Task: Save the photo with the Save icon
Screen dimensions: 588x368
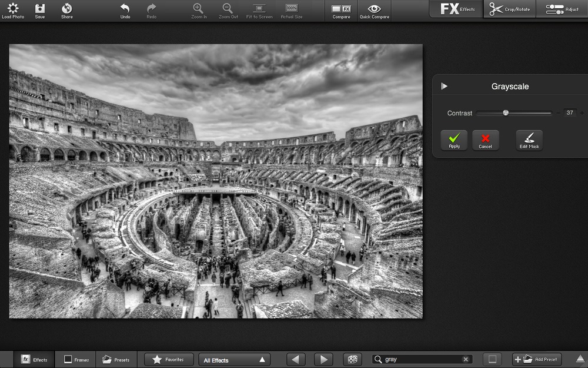Action: [x=40, y=11]
